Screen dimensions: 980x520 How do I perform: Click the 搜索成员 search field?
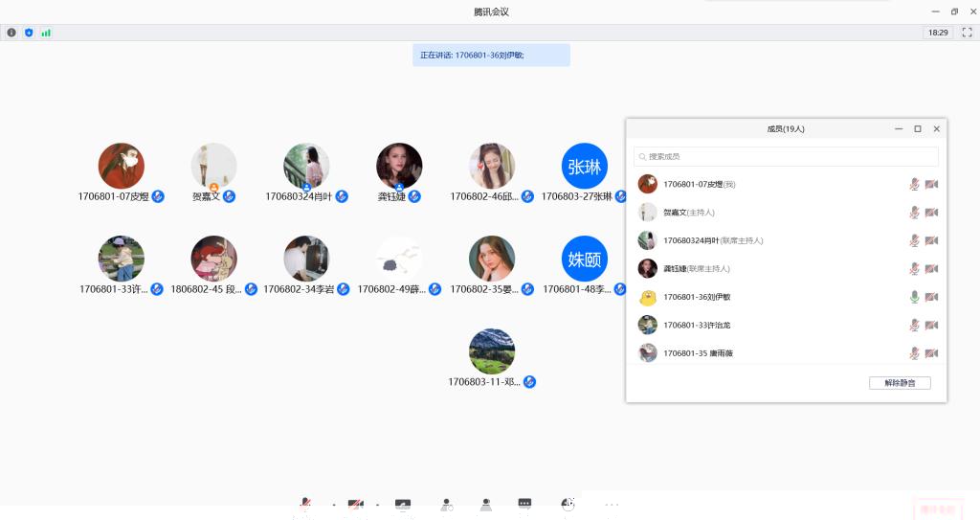(x=786, y=156)
